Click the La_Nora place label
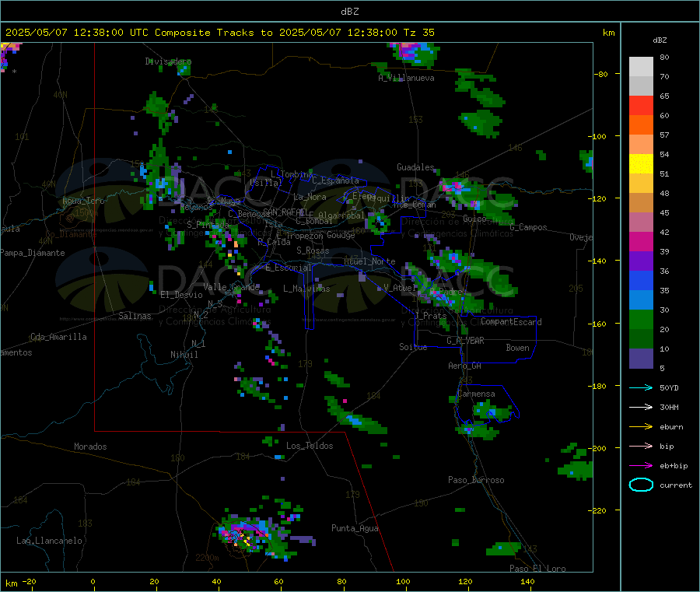 tap(310, 197)
